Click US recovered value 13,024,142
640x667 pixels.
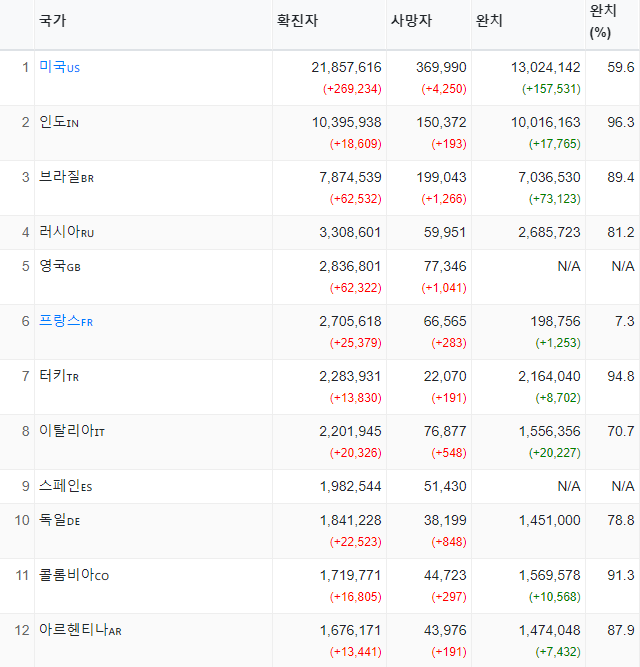pyautogui.click(x=546, y=67)
